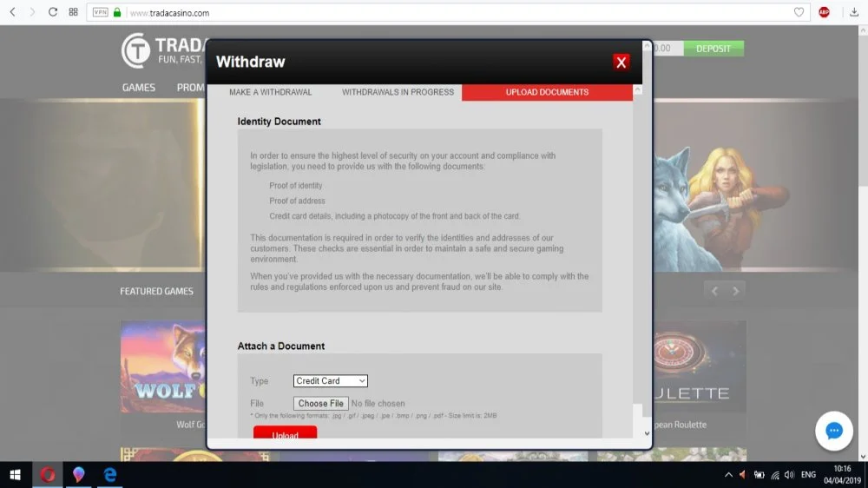868x488 pixels.
Task: Click the 'Proof of address' line
Action: coord(297,201)
